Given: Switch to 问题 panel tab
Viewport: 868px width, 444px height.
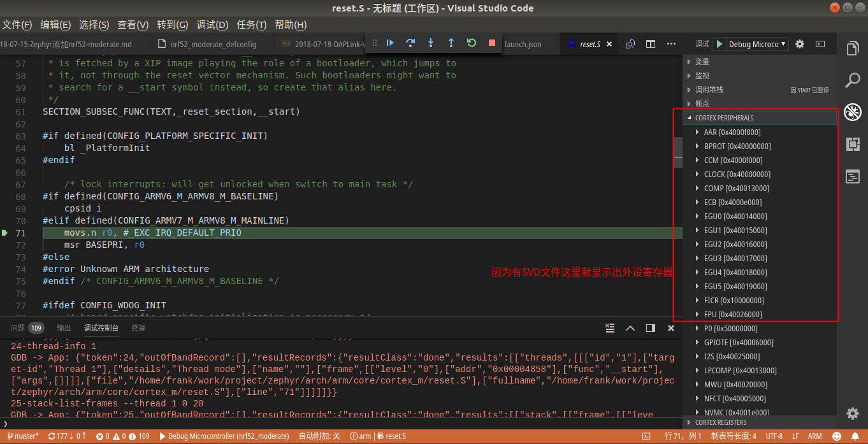Looking at the screenshot, I should [x=27, y=328].
